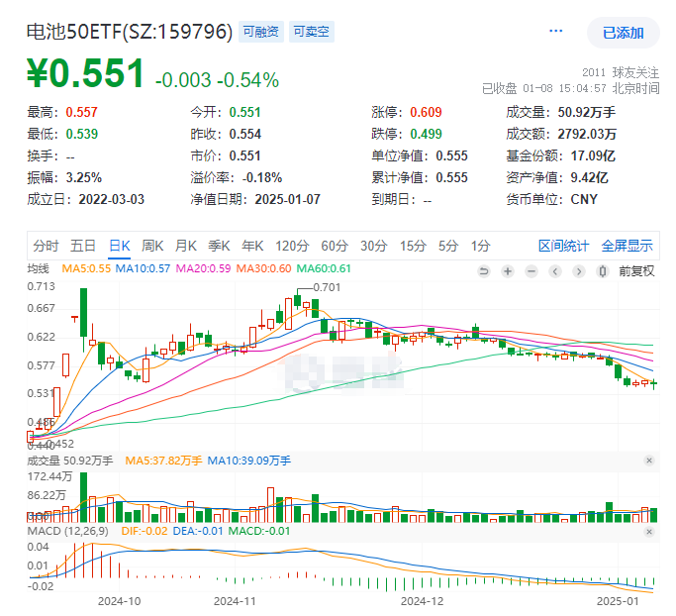Select the 年K chart tab
This screenshot has height=616, width=676.
click(x=252, y=246)
